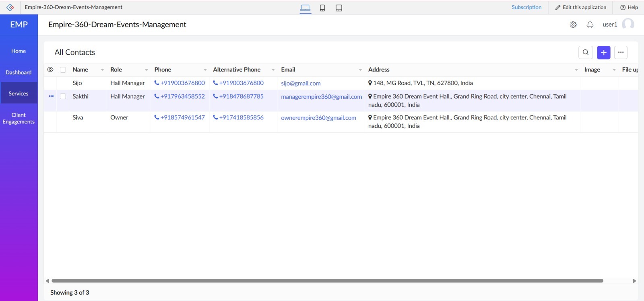Go to Dashboard in the sidebar
This screenshot has width=644, height=301.
click(x=19, y=72)
